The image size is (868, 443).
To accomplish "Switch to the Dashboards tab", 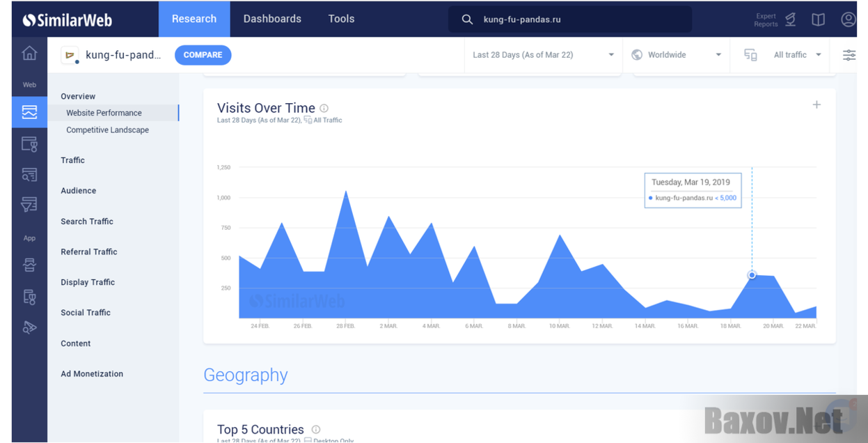I will (272, 19).
